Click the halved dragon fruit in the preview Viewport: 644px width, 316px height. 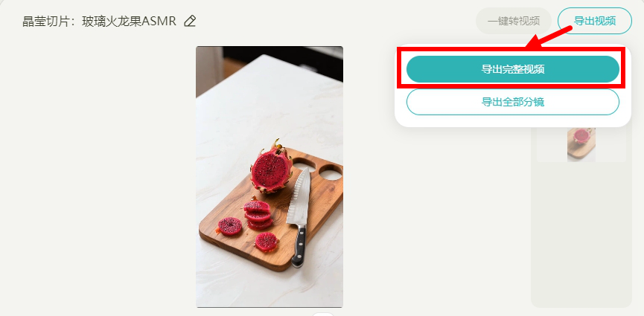pos(272,167)
